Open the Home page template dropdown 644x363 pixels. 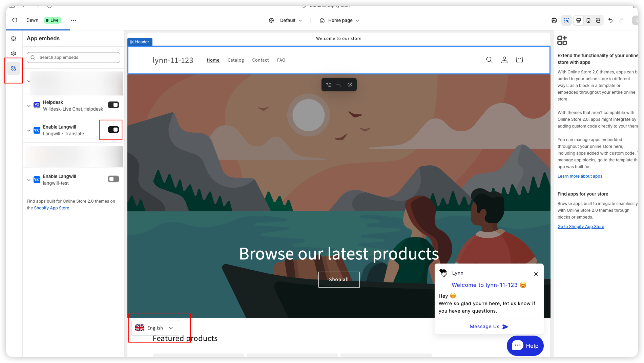pyautogui.click(x=339, y=20)
